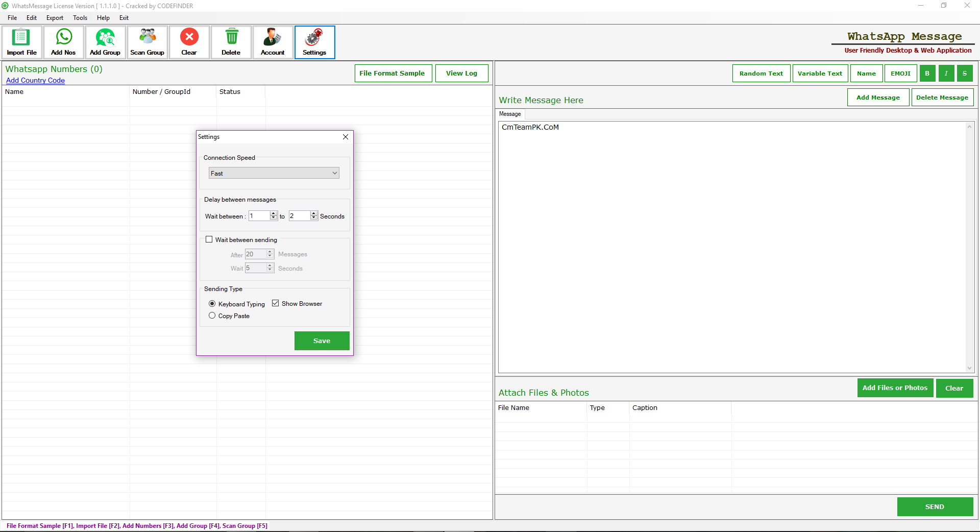Screen dimensions: 980x532
Task: Click the File Format Sample button
Action: (x=393, y=74)
